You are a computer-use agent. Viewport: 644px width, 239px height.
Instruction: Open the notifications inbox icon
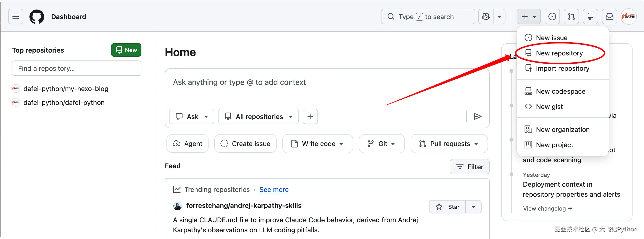pos(609,16)
